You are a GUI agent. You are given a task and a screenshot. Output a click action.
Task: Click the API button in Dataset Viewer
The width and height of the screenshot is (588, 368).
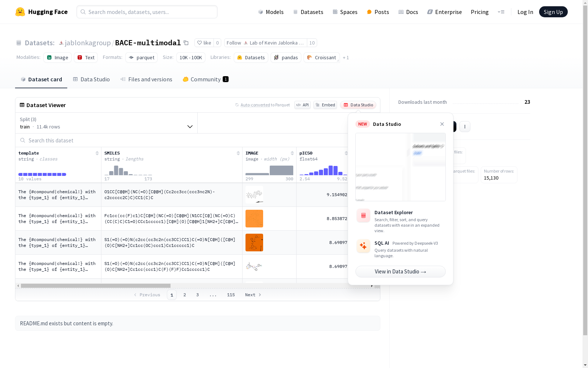[302, 105]
